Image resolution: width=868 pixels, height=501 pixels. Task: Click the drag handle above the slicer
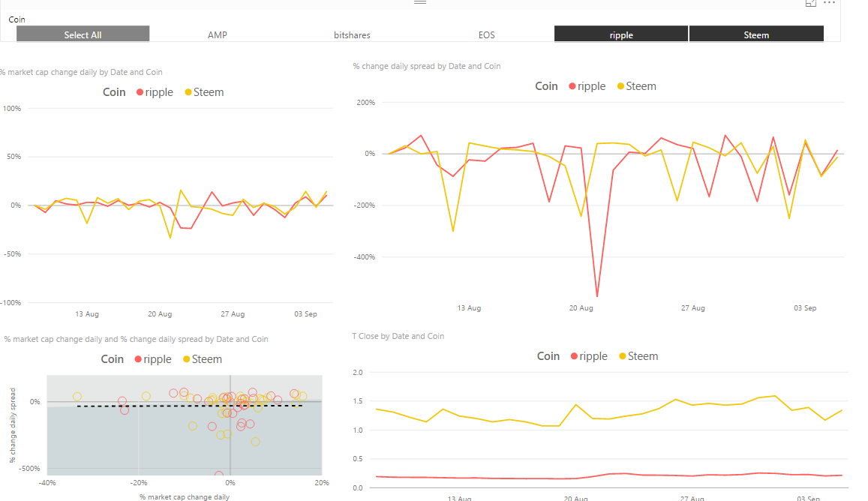pyautogui.click(x=420, y=2)
